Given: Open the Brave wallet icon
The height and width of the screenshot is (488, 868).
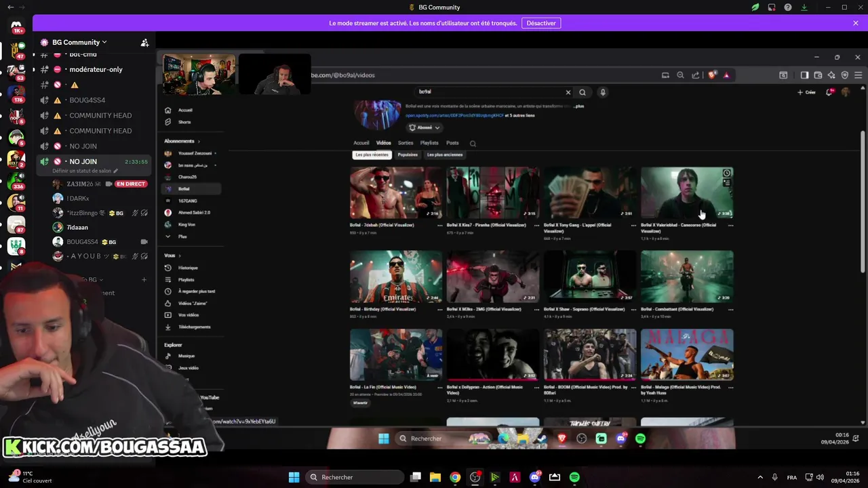Looking at the screenshot, I should point(818,75).
